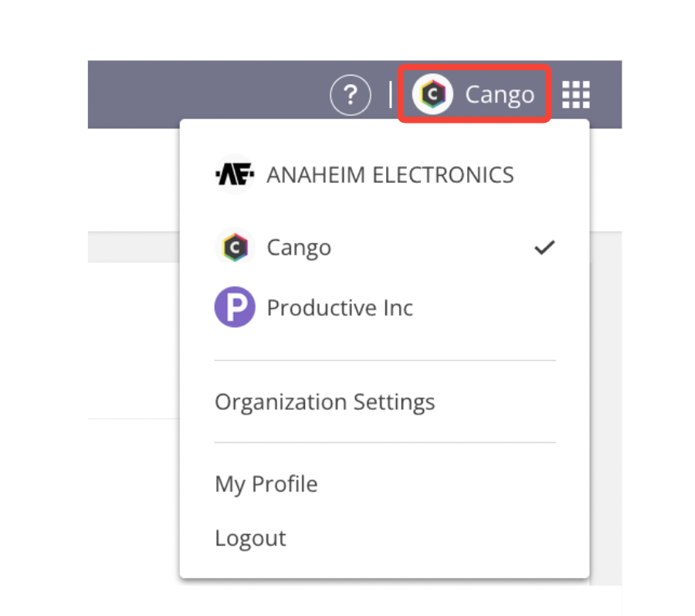This screenshot has width=695, height=616.
Task: Click blank space right of Productive Inc
Action: pos(486,308)
